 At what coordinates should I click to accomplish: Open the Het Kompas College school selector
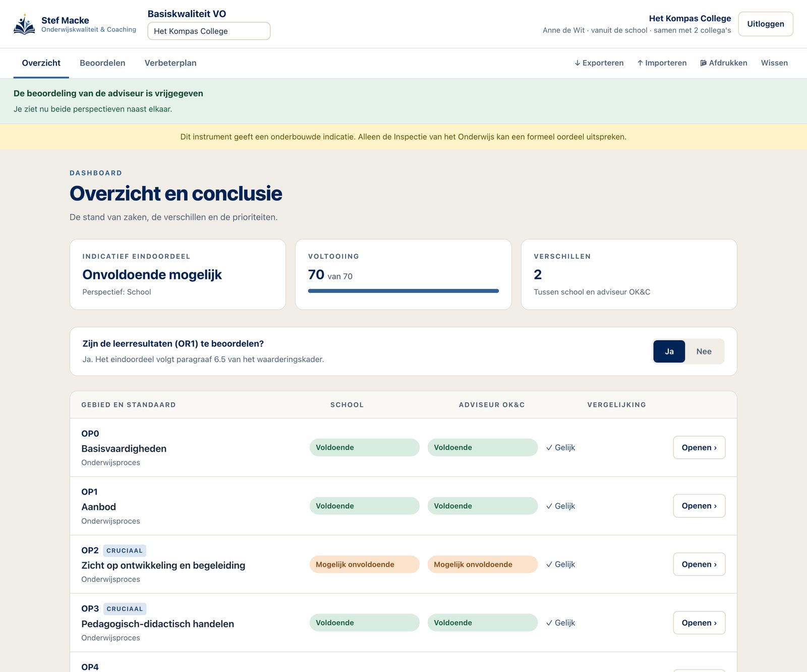click(209, 31)
